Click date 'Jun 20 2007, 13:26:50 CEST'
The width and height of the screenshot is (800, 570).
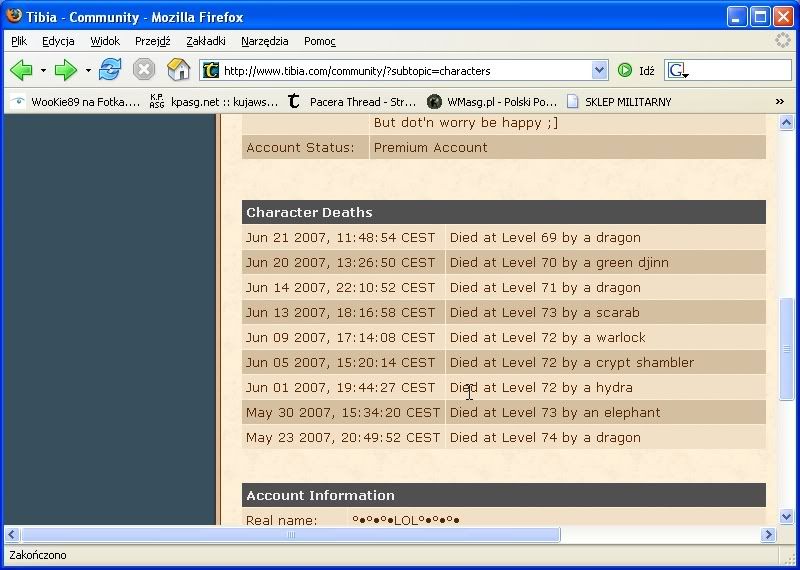coord(340,263)
